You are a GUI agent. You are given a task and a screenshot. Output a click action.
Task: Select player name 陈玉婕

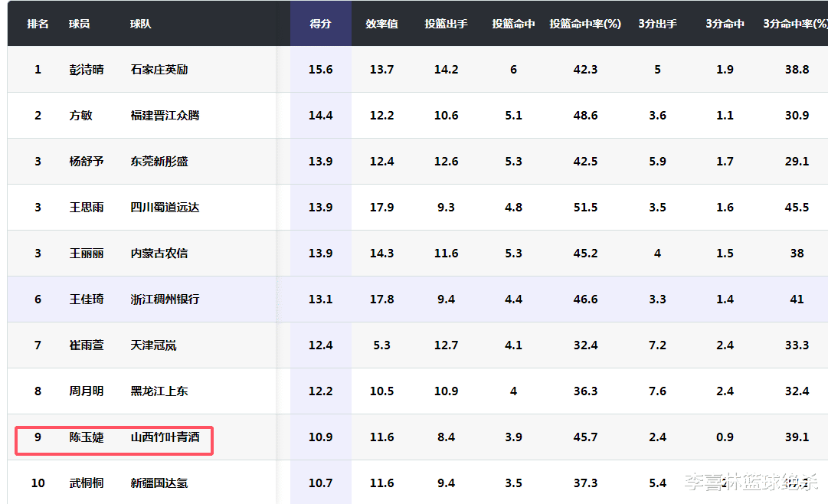click(87, 437)
